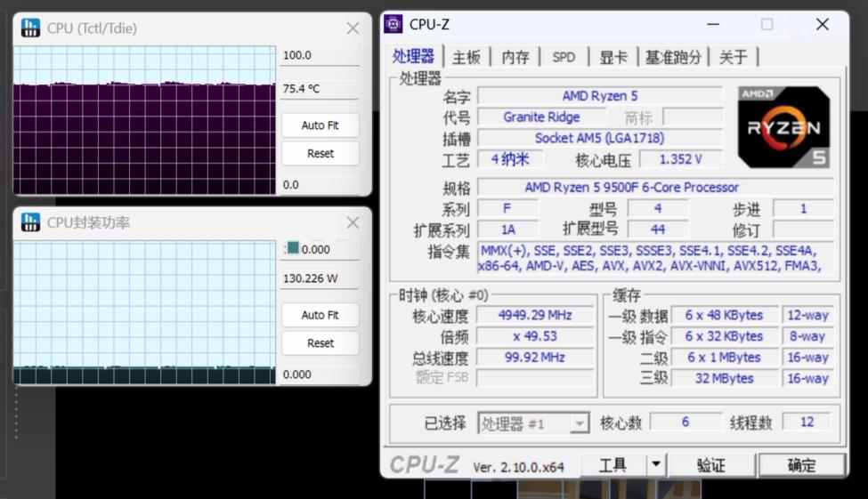
Task: Click the teal color swatch beside 0.000
Action: pos(293,247)
